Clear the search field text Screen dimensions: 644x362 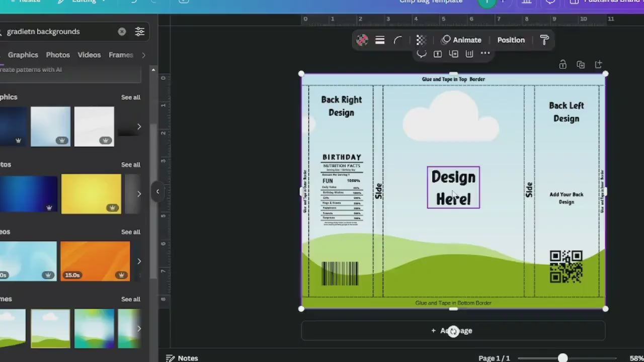[122, 32]
